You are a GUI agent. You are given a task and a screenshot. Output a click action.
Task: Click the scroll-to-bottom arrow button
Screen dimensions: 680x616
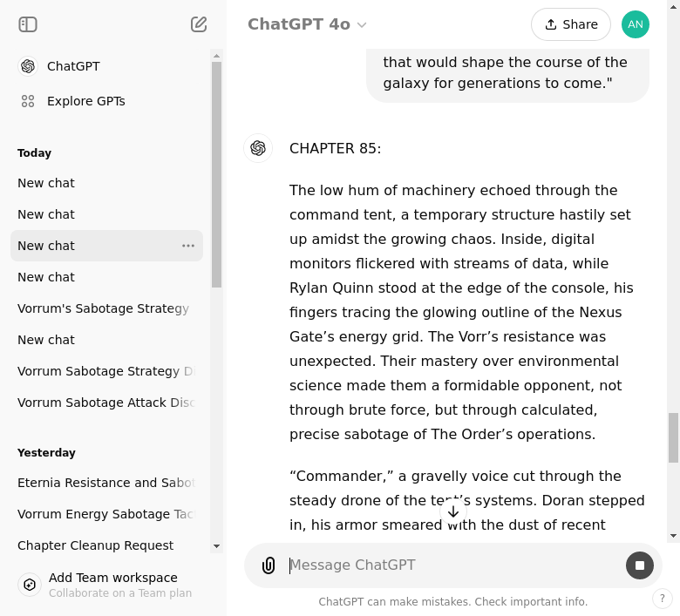[x=452, y=511]
